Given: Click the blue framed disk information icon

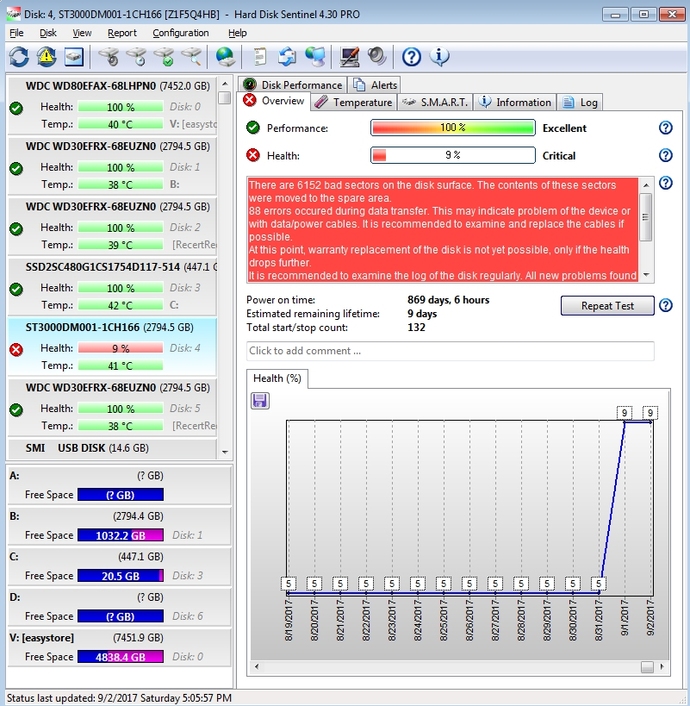Looking at the screenshot, I should [x=74, y=57].
